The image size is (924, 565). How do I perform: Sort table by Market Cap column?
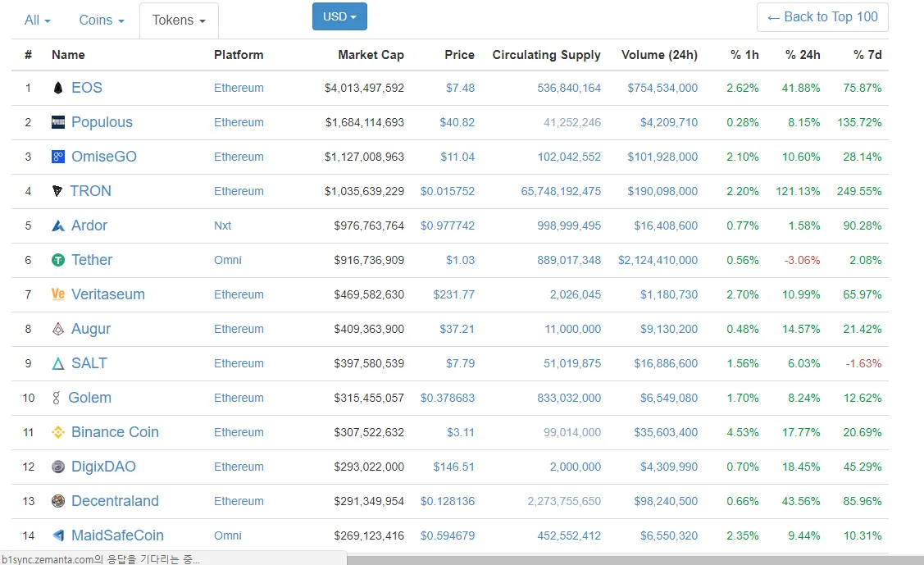click(371, 55)
